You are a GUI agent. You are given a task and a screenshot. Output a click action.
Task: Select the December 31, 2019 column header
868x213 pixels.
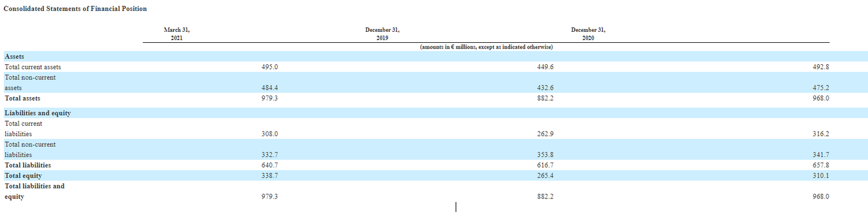click(x=382, y=34)
